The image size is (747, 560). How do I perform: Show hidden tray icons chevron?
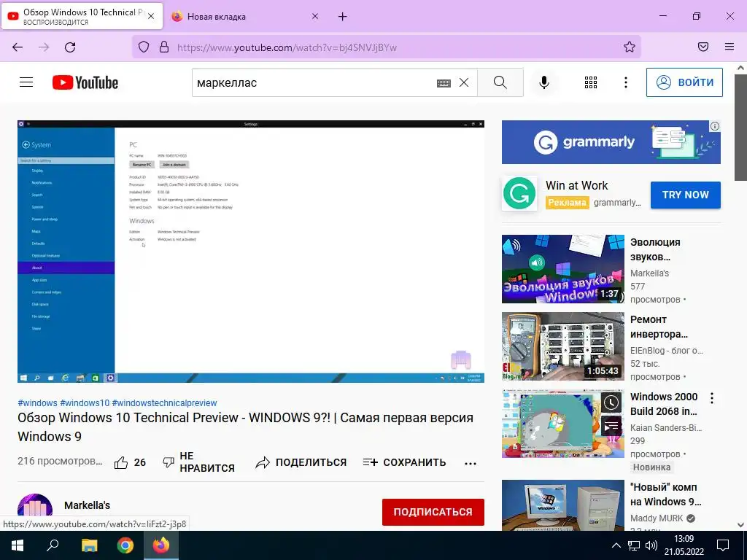616,545
